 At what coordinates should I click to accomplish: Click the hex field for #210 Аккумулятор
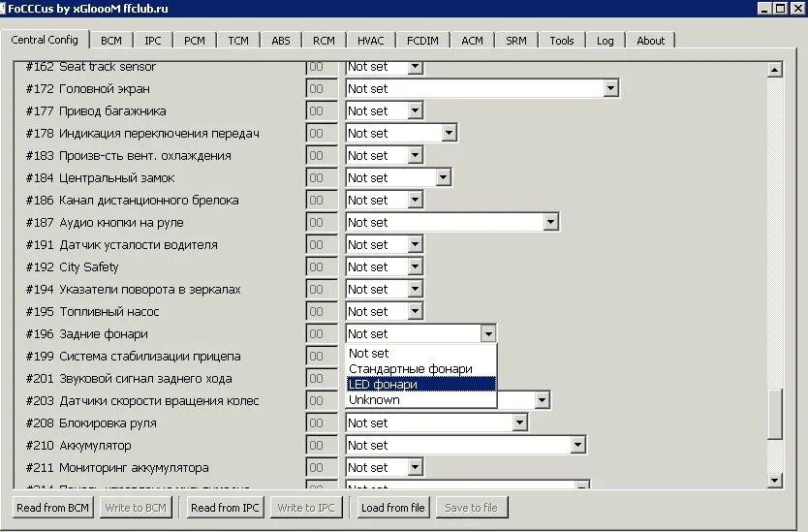(322, 445)
